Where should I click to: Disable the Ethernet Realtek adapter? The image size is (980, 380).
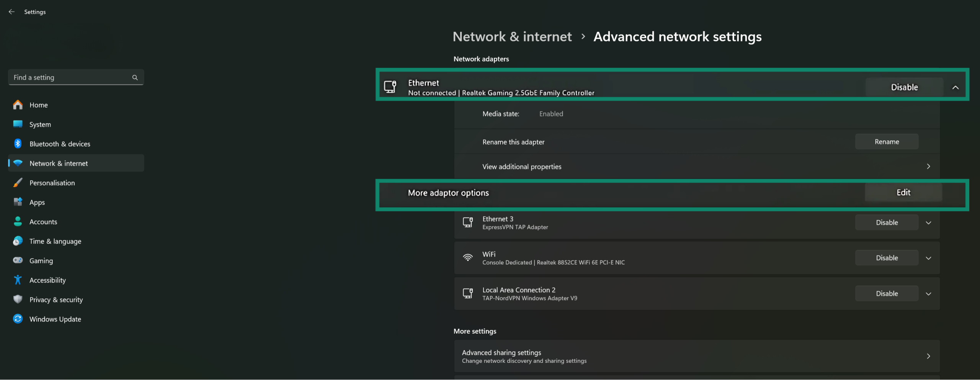[904, 87]
